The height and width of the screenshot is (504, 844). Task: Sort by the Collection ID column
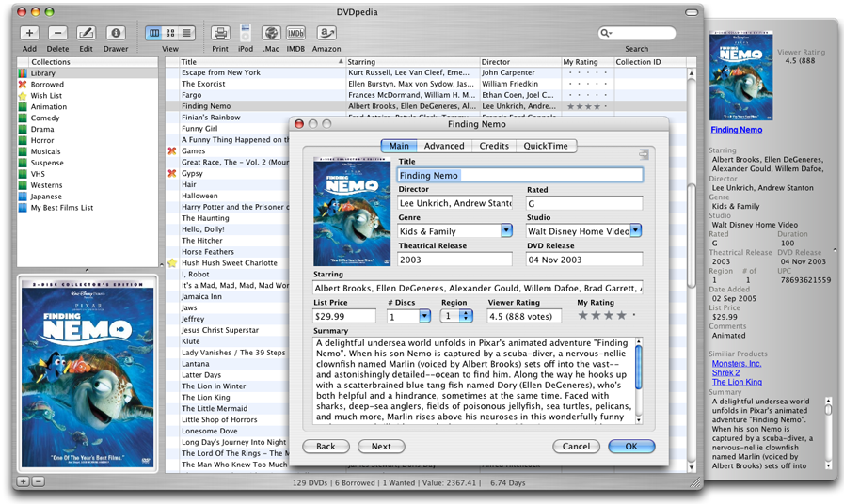[x=649, y=62]
